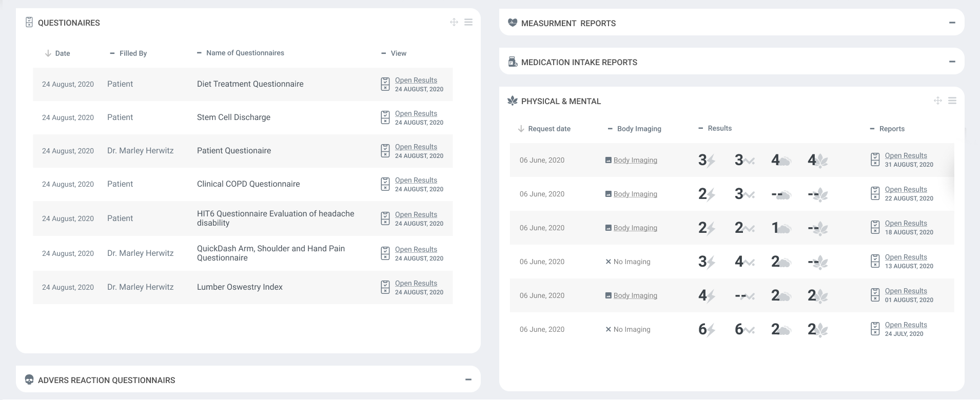Open Results for Patient Questionaire
Screen dimensions: 980x400
coord(416,147)
